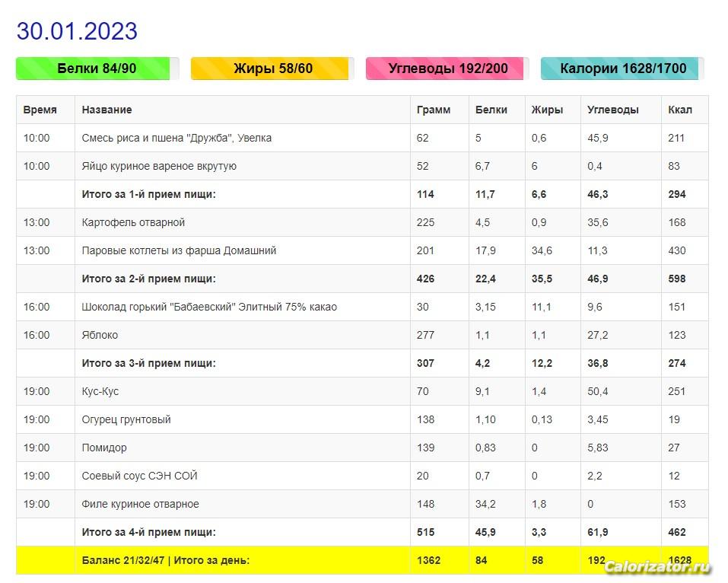728x583 pixels.
Task: Click the 35,6 carbs value for Картофель отварной
Action: 597,222
